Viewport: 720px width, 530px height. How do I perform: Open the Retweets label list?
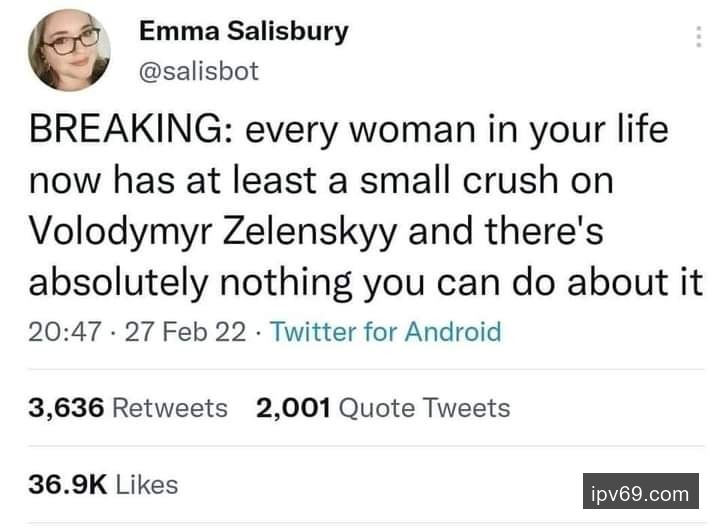(169, 408)
